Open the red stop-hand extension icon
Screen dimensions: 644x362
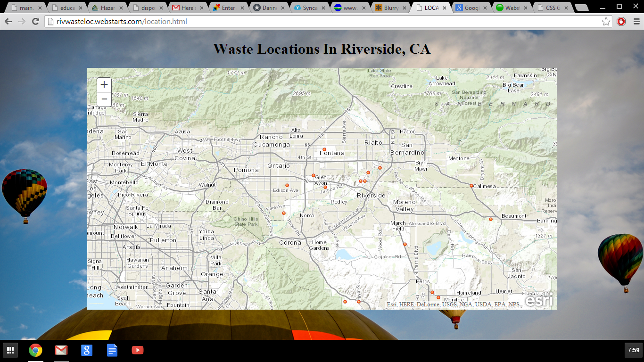621,22
